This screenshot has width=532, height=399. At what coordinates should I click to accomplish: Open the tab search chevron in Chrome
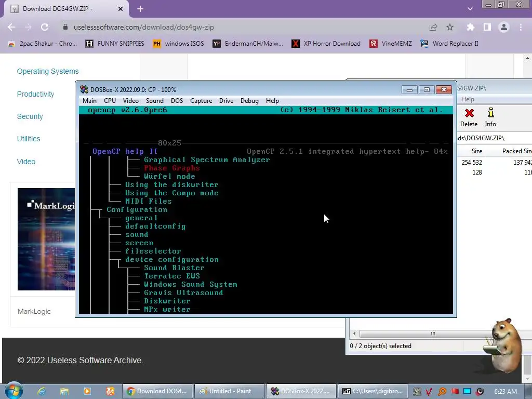470,9
